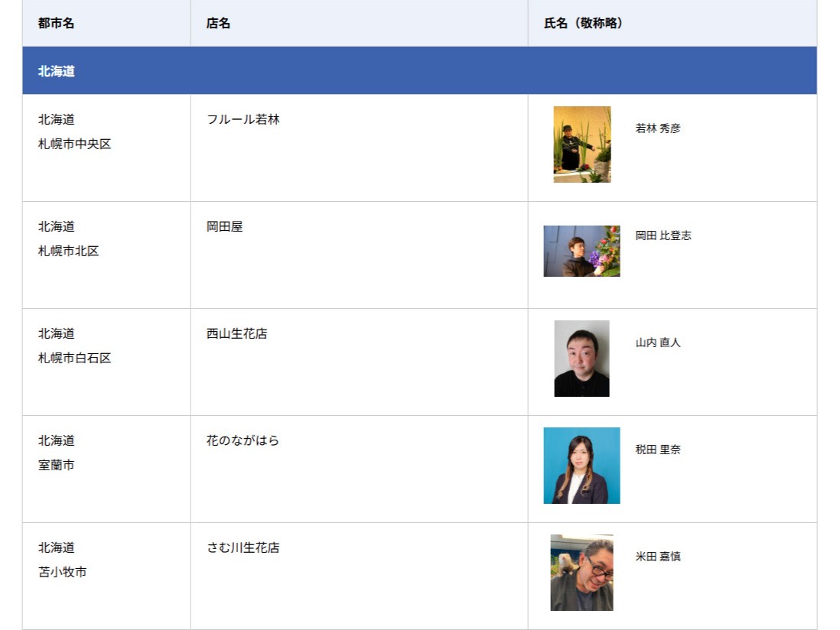The width and height of the screenshot is (840, 630).
Task: Select the portrait in the 西山生花店 row
Action: (581, 359)
